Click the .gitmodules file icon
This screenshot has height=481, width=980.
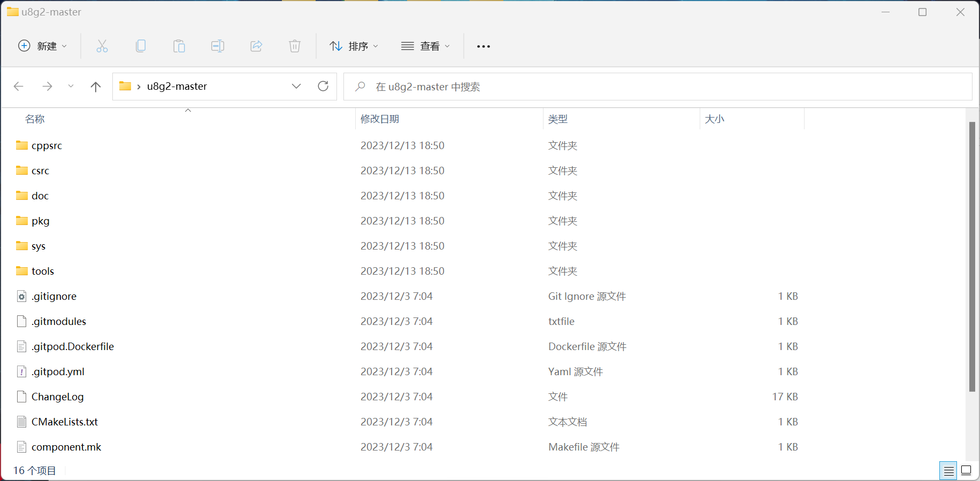point(22,321)
